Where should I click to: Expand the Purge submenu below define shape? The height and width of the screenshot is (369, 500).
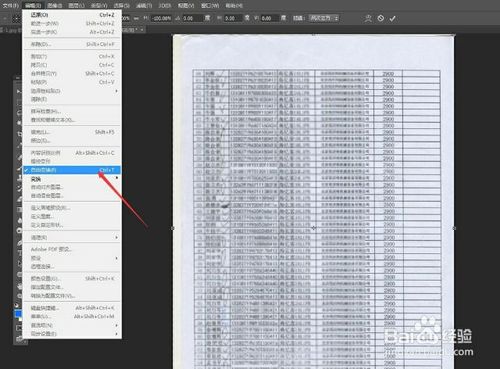(x=72, y=237)
